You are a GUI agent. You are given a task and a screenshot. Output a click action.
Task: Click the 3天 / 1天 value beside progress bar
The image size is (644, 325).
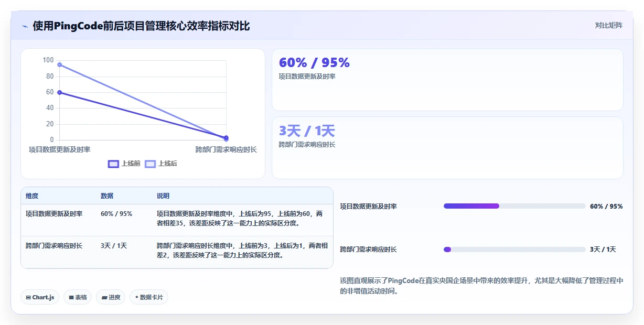click(603, 250)
